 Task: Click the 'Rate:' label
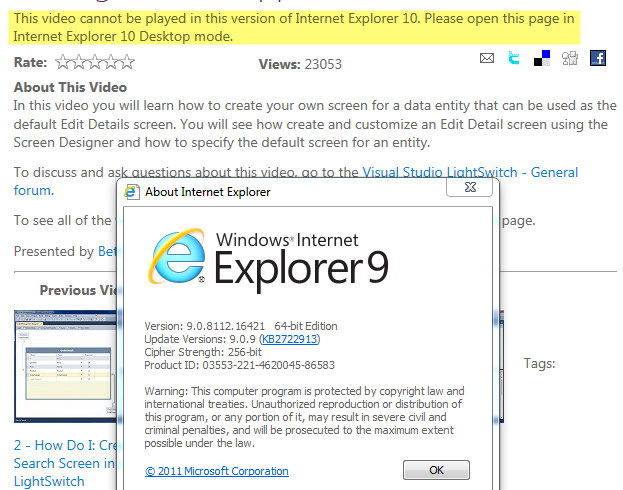point(30,62)
